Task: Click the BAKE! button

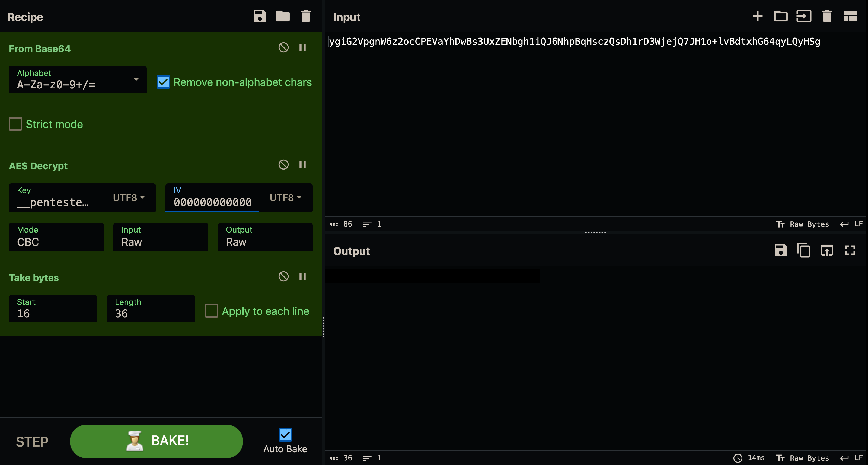Action: pos(156,441)
